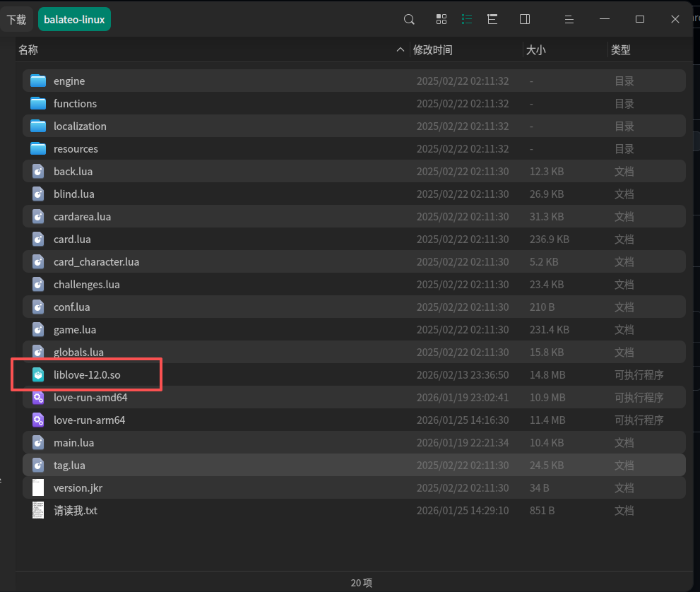Select the functions folder name
Screen dimensions: 700x592
[x=75, y=104]
